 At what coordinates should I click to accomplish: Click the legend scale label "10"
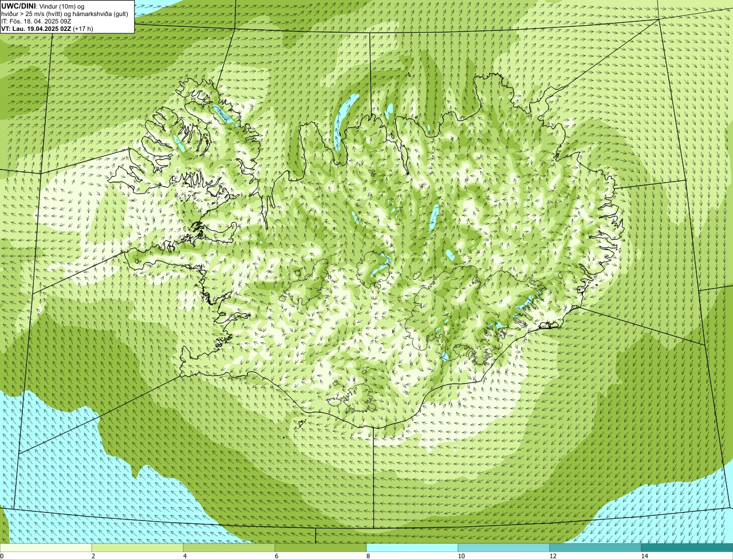pyautogui.click(x=461, y=556)
